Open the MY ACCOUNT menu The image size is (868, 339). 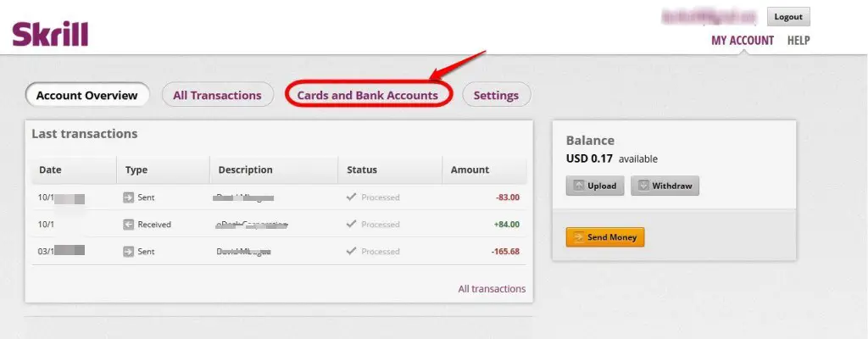point(743,41)
